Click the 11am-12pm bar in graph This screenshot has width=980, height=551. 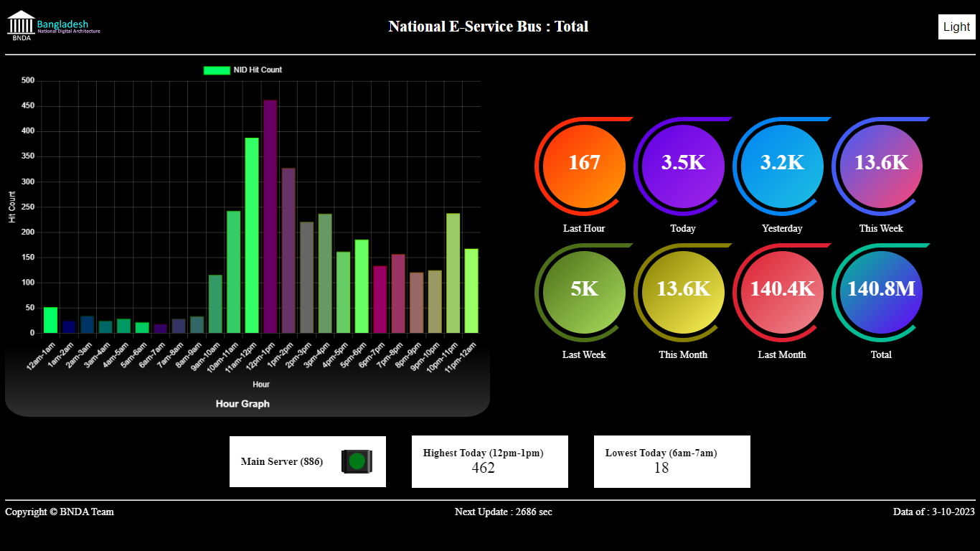click(x=252, y=235)
